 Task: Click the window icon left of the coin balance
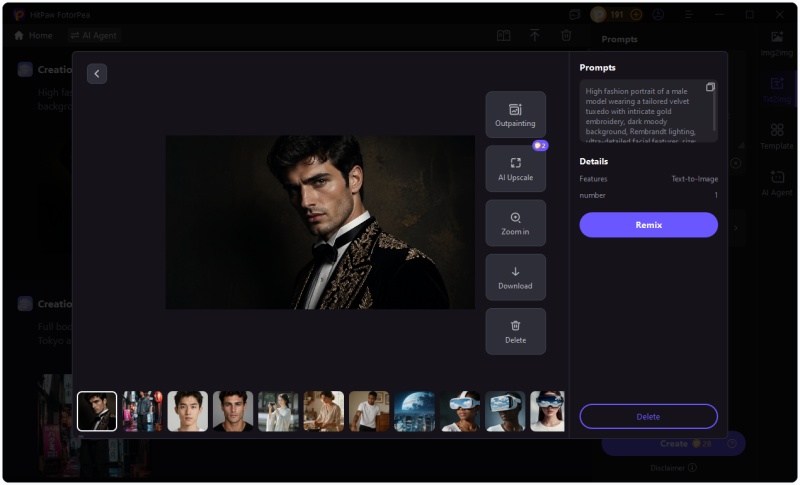coord(575,14)
